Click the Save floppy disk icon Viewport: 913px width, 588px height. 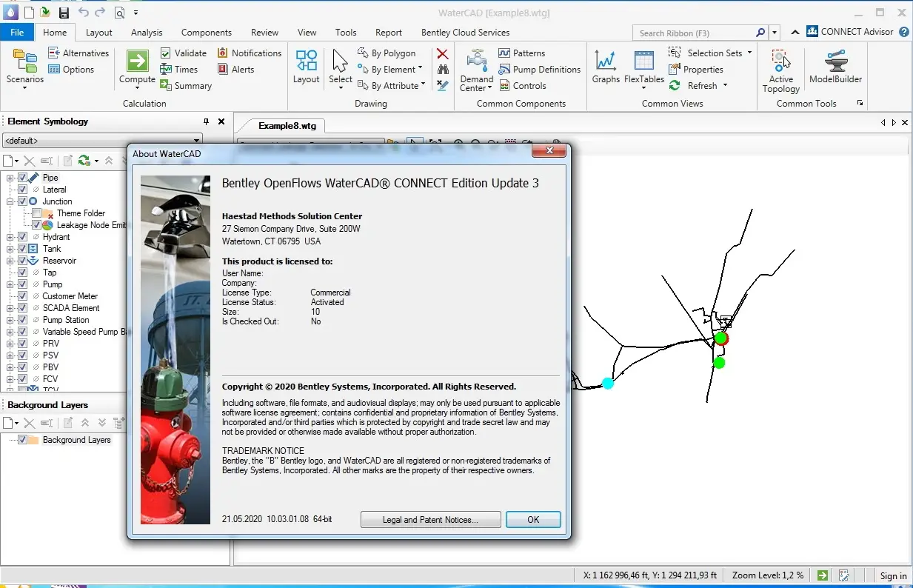(x=64, y=13)
